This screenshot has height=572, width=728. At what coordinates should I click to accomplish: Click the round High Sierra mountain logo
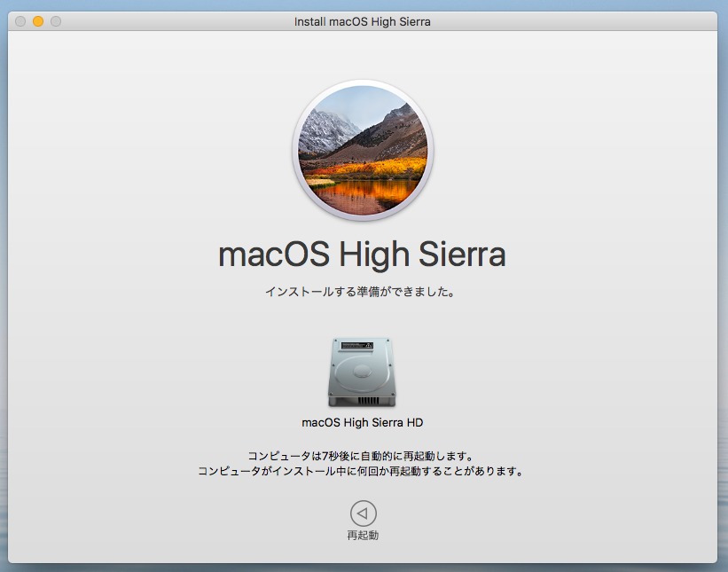coord(363,150)
